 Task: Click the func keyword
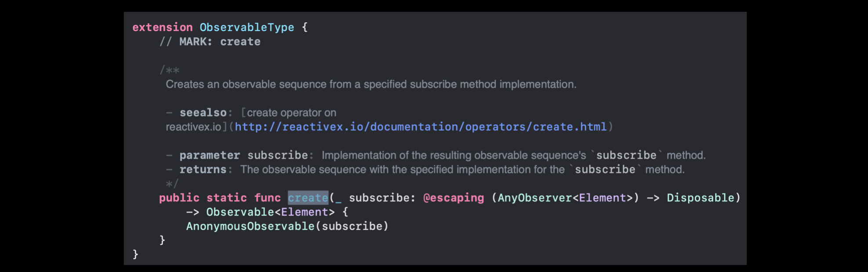click(x=268, y=198)
